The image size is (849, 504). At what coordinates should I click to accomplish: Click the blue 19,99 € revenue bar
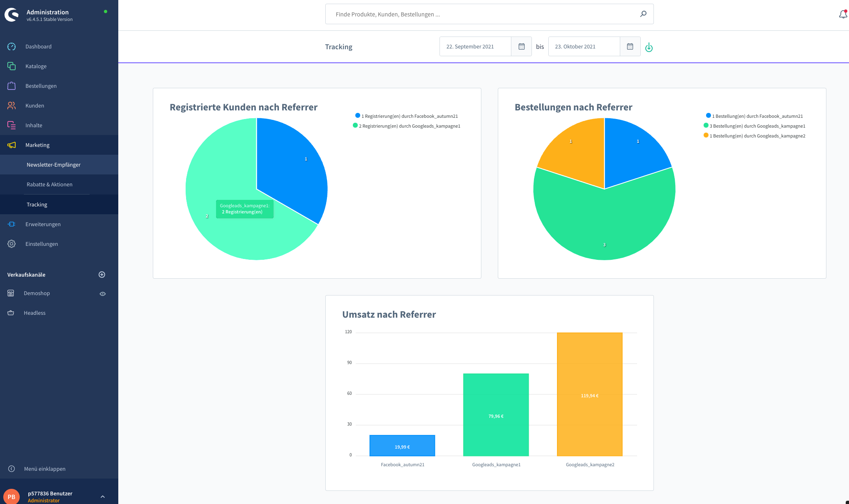click(402, 445)
